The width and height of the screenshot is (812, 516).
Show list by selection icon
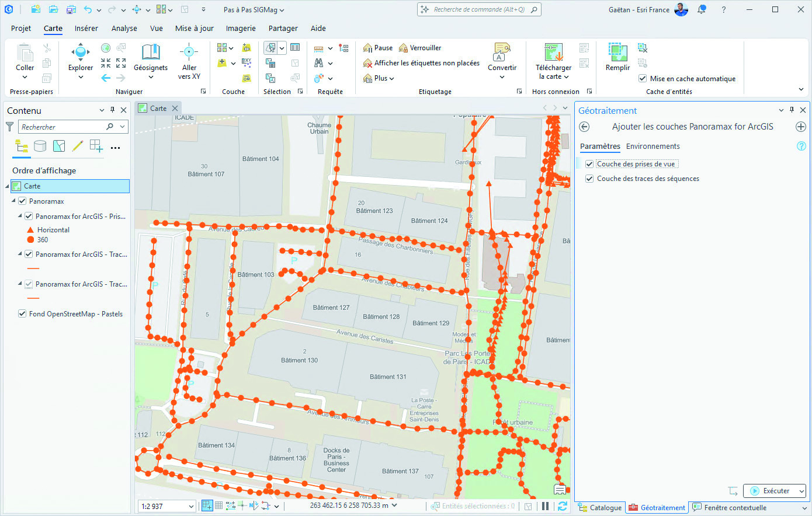pyautogui.click(x=59, y=147)
